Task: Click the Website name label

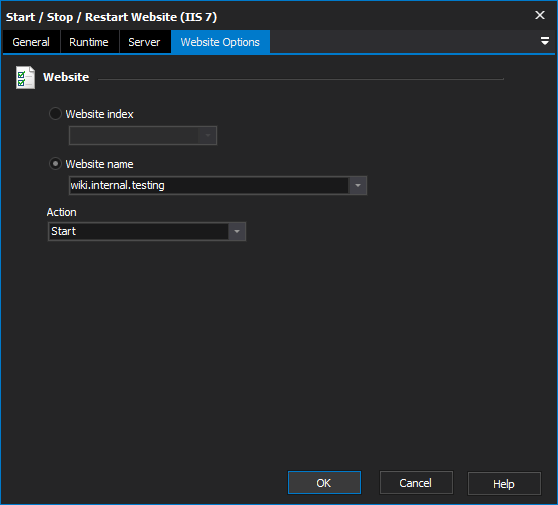Action: [x=99, y=164]
